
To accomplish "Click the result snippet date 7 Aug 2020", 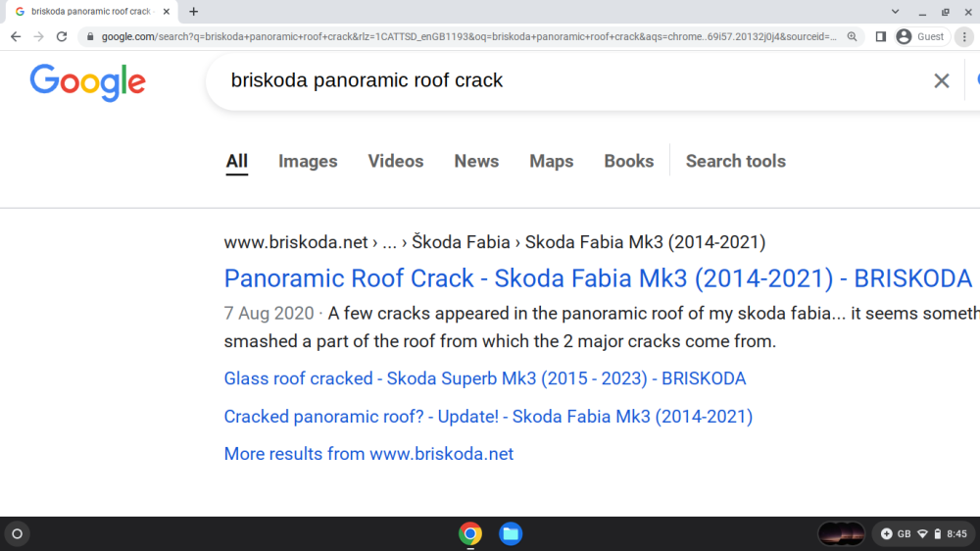I will (x=269, y=314).
